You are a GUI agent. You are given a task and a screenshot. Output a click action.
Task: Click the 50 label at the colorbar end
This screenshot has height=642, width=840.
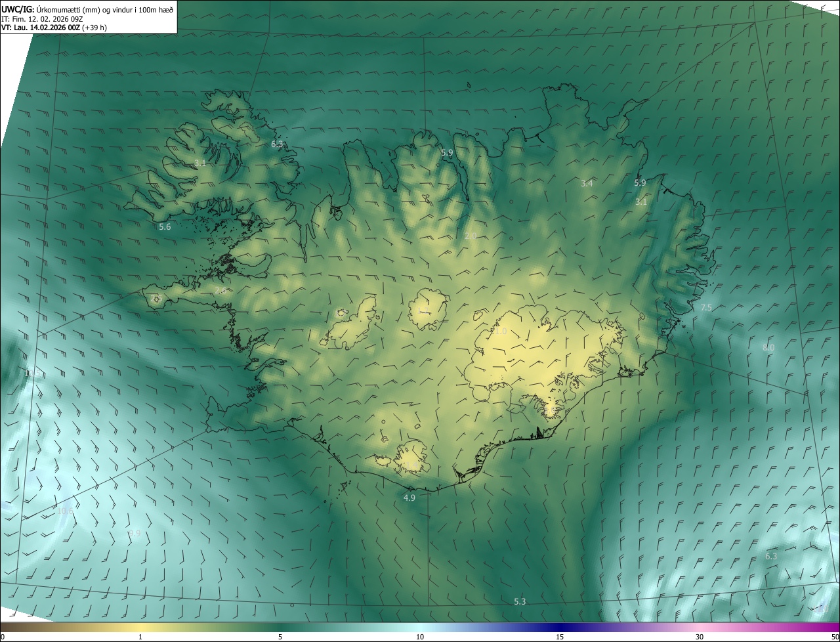834,637
